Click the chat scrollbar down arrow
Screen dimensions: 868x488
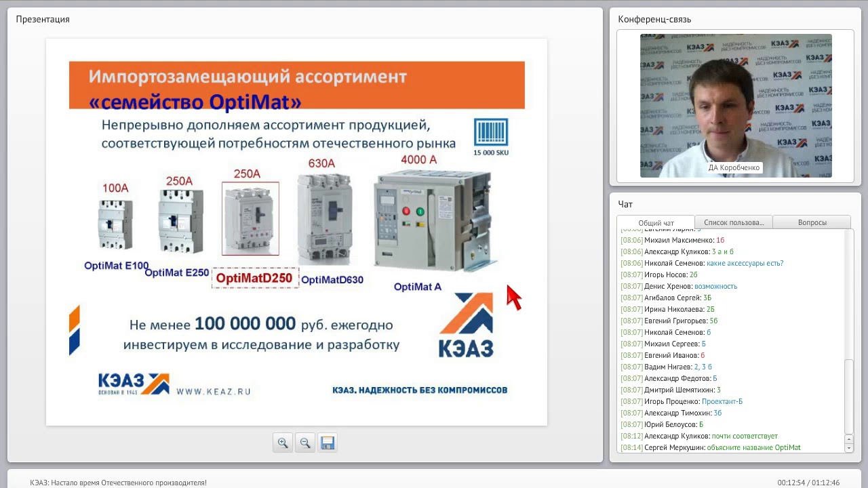[x=848, y=448]
